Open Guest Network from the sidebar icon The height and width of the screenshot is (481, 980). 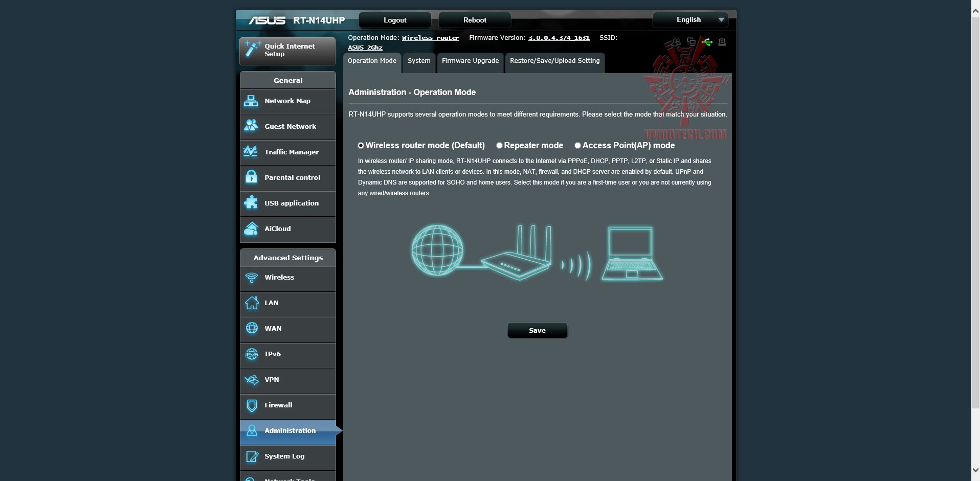[x=251, y=126]
